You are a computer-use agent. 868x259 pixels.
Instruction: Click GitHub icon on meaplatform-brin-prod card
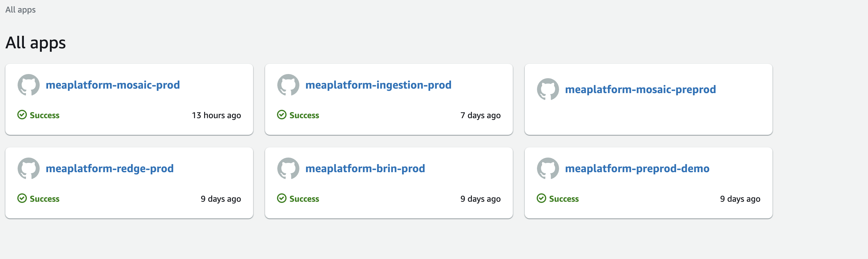click(x=288, y=168)
